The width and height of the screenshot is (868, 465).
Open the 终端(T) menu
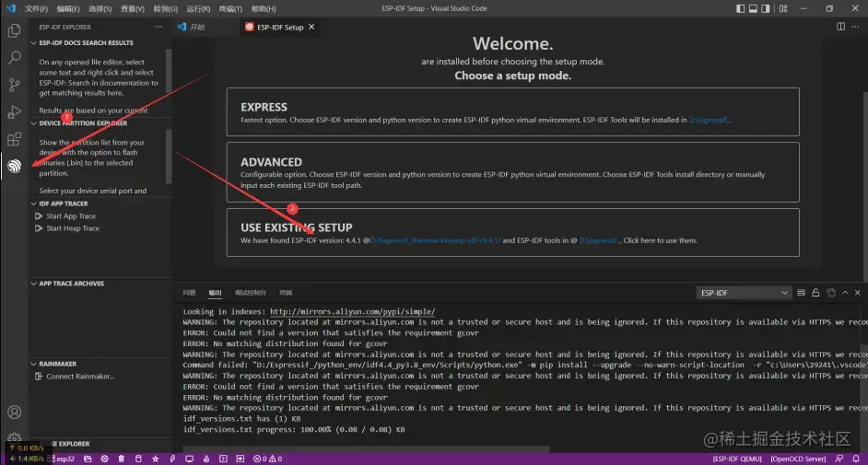pos(230,9)
